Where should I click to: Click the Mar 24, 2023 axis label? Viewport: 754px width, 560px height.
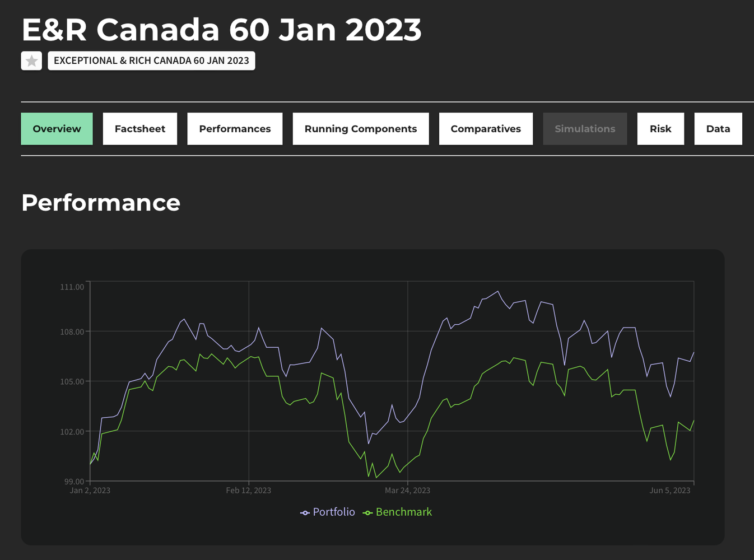point(407,491)
